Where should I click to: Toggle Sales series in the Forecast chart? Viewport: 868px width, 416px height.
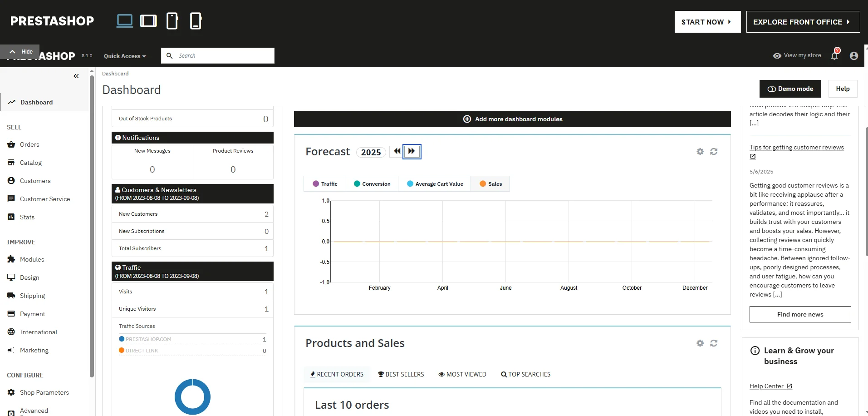[x=490, y=184]
